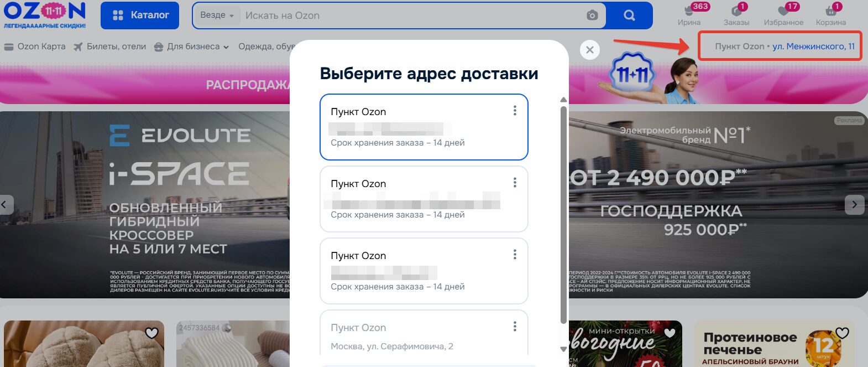Screen dimensions: 868x367
Task: Open options menu of the second Пункт Ozon card
Action: pos(515,183)
